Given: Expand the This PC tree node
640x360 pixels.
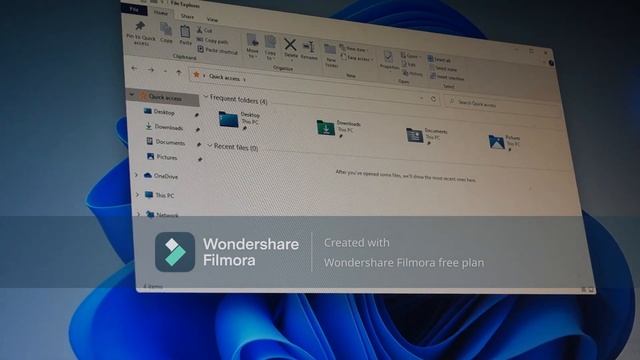Looking at the screenshot, I should pos(138,194).
